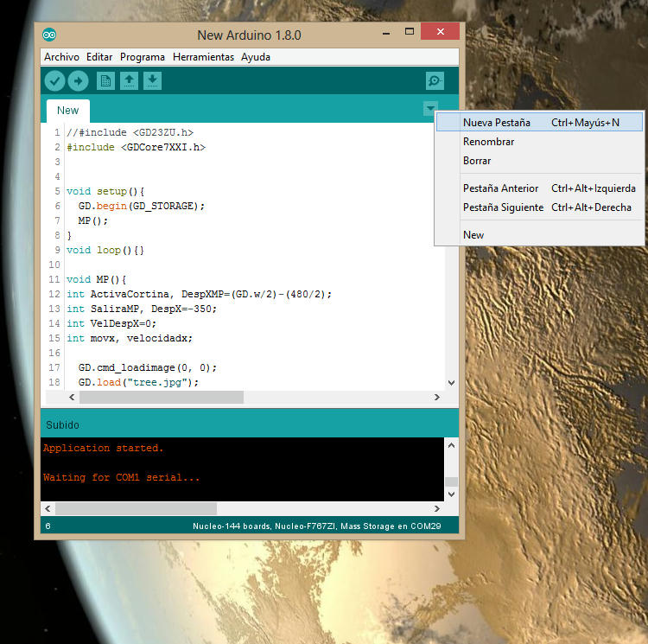Choose Nueva Pestaña from the dropdown
The image size is (648, 644).
[539, 123]
